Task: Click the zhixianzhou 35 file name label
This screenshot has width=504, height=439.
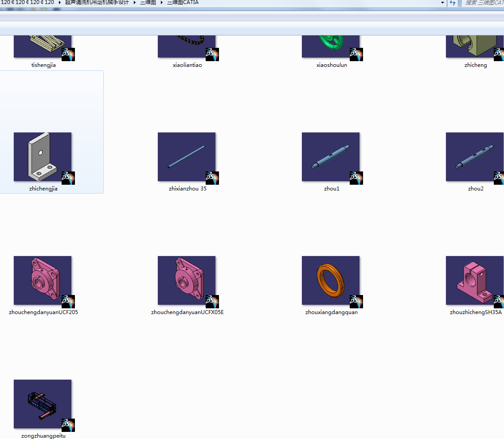Action: [x=188, y=189]
